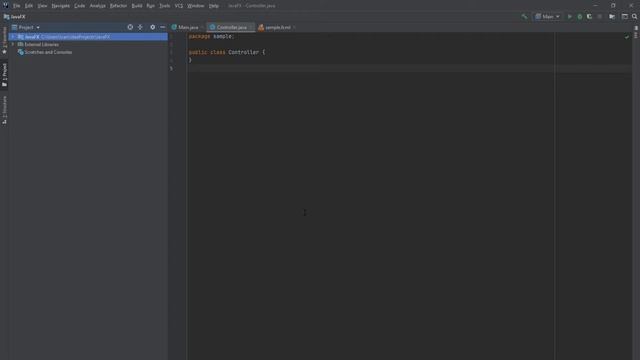Image resolution: width=640 pixels, height=360 pixels.
Task: Close the Main.java tab
Action: [x=202, y=27]
